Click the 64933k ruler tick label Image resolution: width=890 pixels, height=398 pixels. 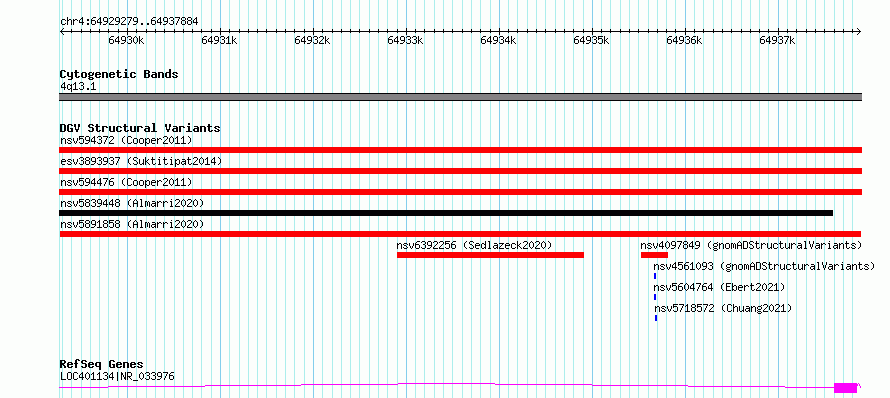[x=405, y=40]
